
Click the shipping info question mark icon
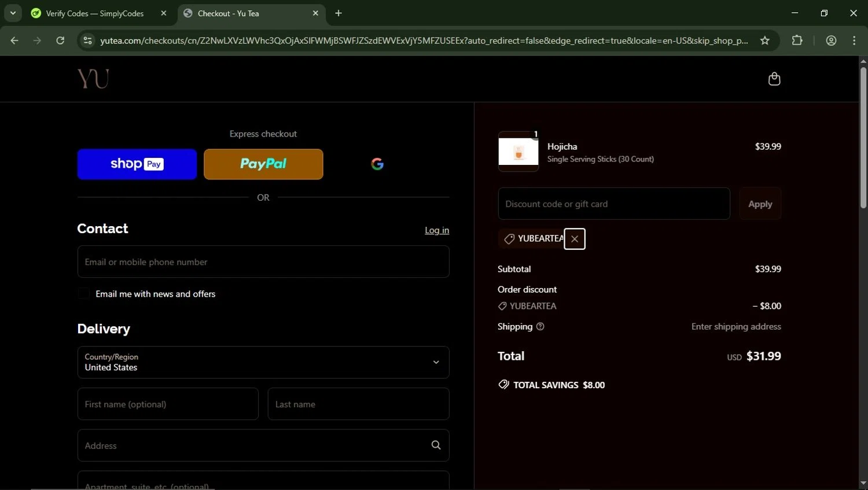click(540, 327)
